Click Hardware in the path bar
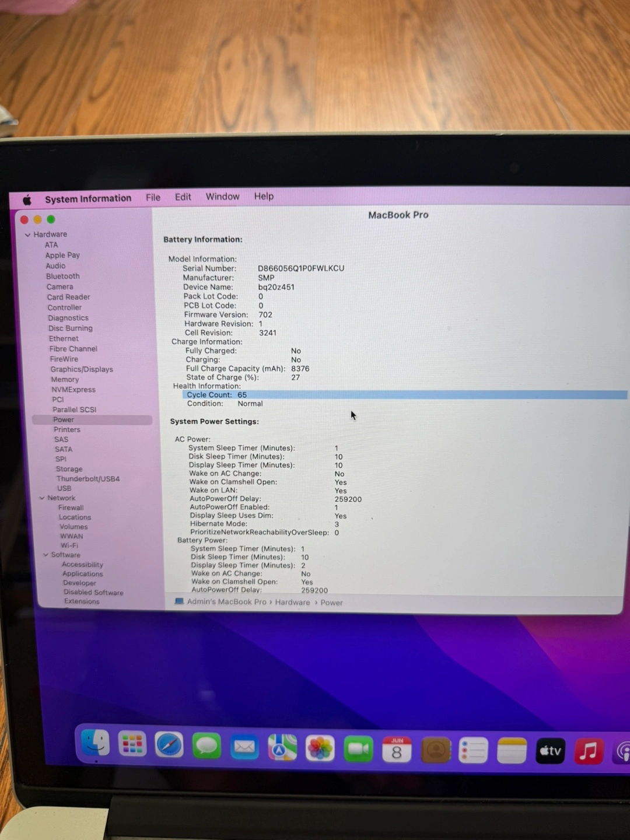 (292, 602)
